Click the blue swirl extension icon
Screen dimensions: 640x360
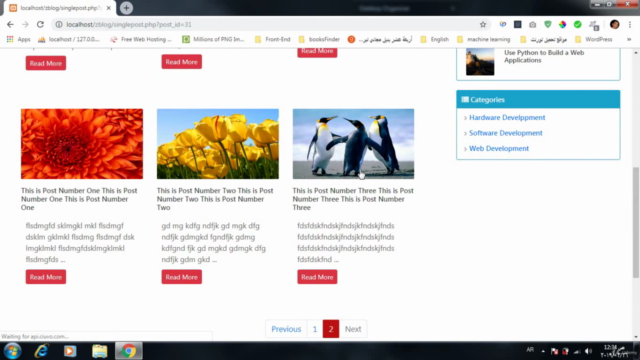coord(503,24)
